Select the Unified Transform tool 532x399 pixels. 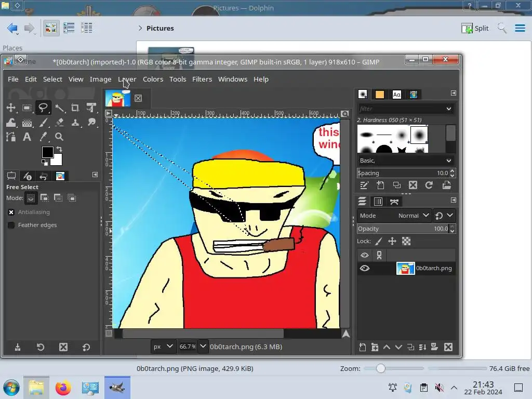click(x=91, y=108)
